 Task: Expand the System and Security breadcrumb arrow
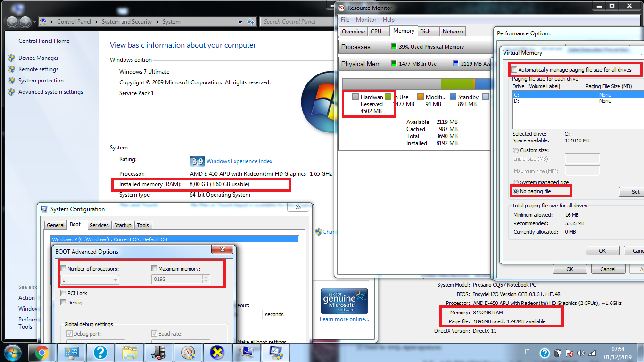click(157, 22)
